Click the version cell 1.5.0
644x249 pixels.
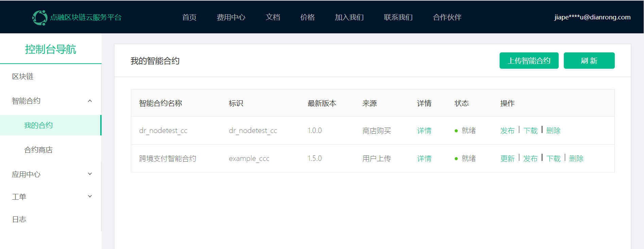point(315,159)
